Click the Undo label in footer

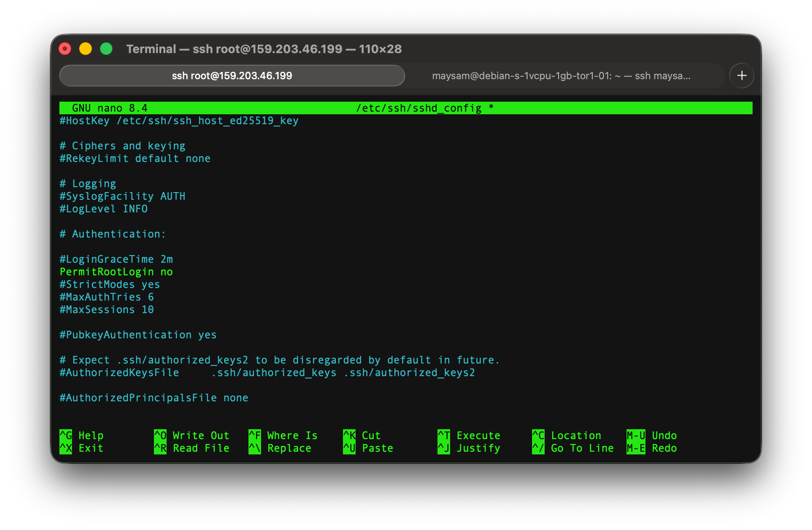point(664,436)
